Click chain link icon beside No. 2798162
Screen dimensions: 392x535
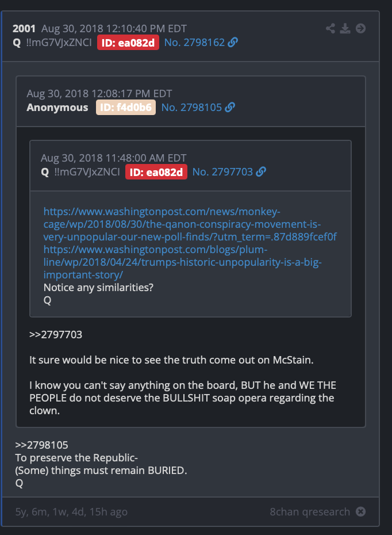(x=233, y=43)
